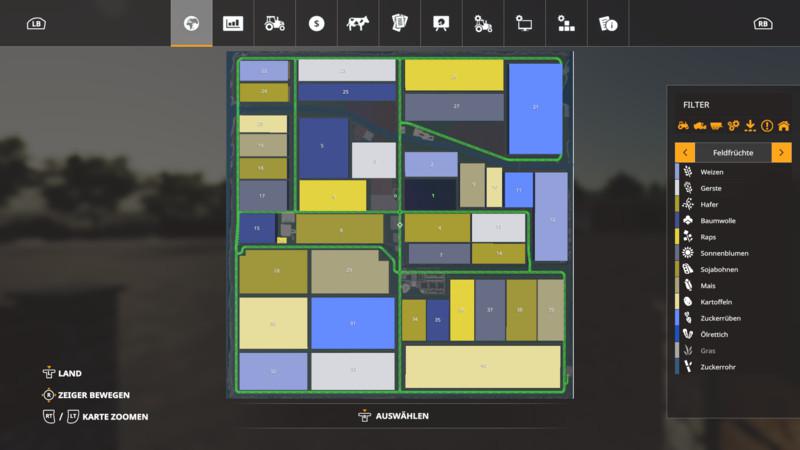Open the animals cow tab
This screenshot has width=800, height=450.
click(356, 23)
